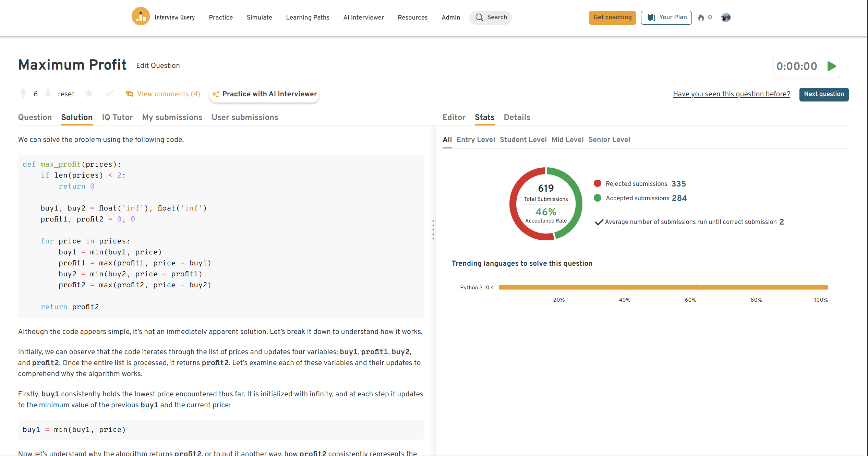Click the Interview Query logo icon

141,16
